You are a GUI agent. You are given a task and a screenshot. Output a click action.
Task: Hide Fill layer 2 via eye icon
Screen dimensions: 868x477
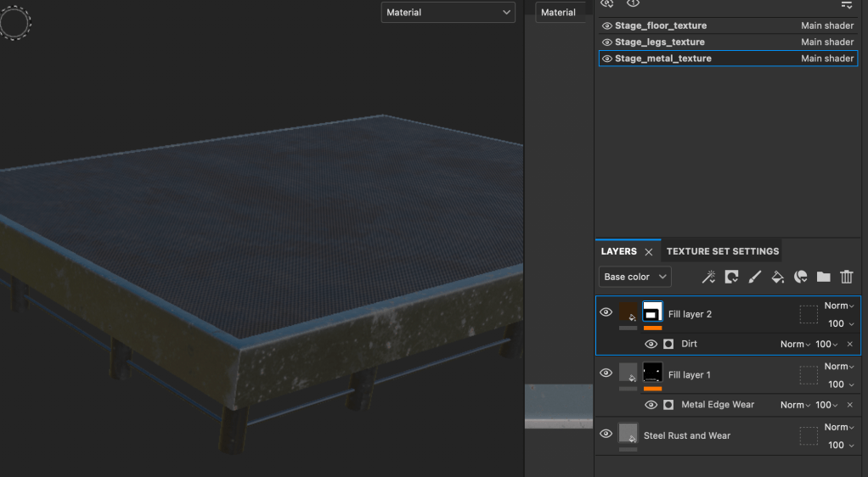(606, 312)
